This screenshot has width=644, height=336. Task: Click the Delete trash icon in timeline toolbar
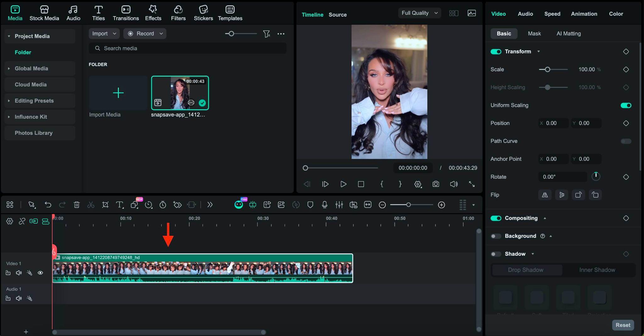click(76, 205)
